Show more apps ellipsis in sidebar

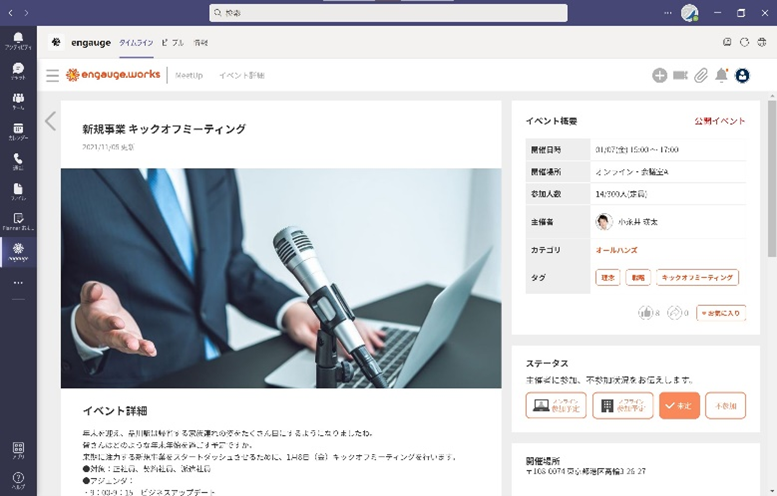tap(18, 282)
